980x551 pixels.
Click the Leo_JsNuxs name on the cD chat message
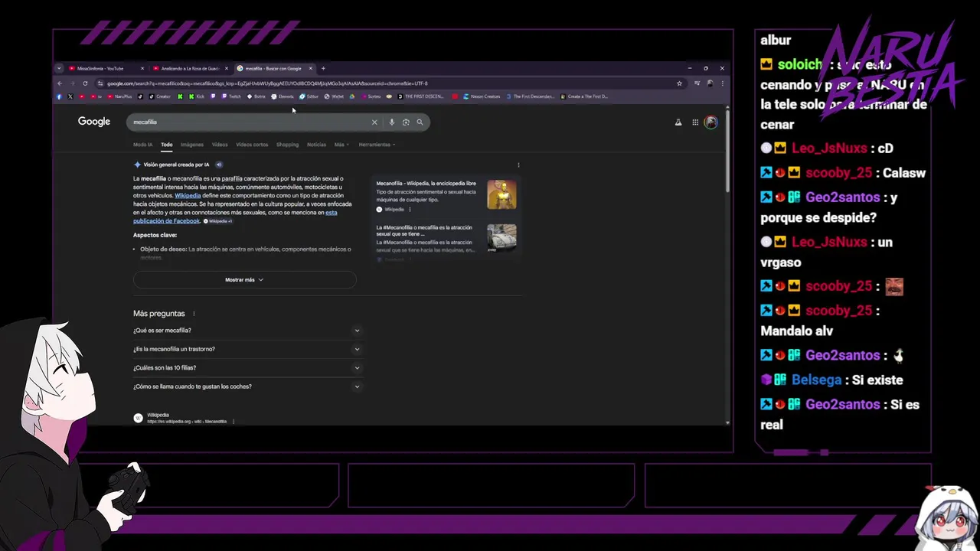tap(829, 148)
